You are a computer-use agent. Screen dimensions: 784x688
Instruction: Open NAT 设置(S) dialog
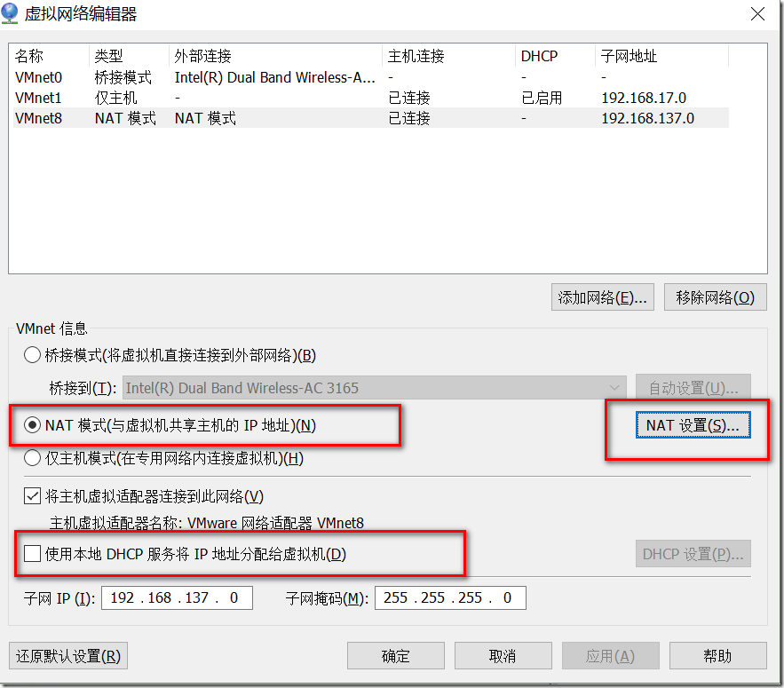point(693,424)
